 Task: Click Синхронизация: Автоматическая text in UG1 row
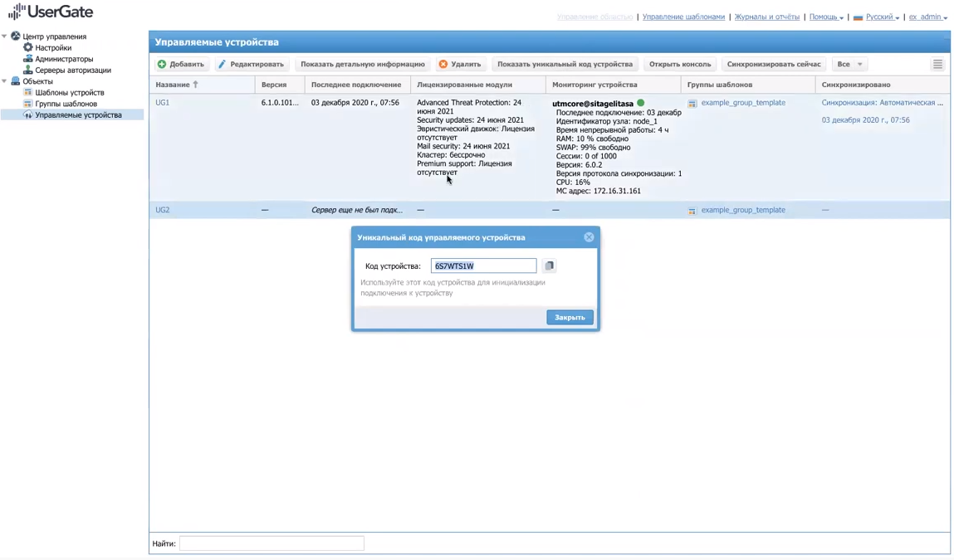882,103
